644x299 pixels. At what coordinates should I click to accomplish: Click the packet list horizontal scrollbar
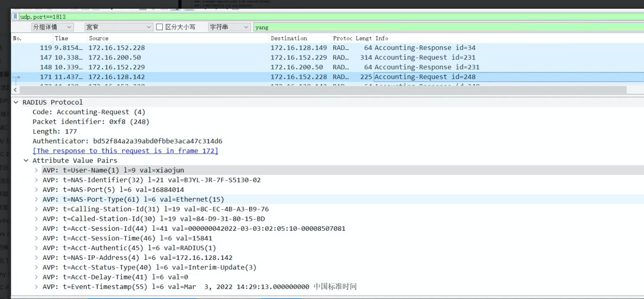(x=323, y=90)
